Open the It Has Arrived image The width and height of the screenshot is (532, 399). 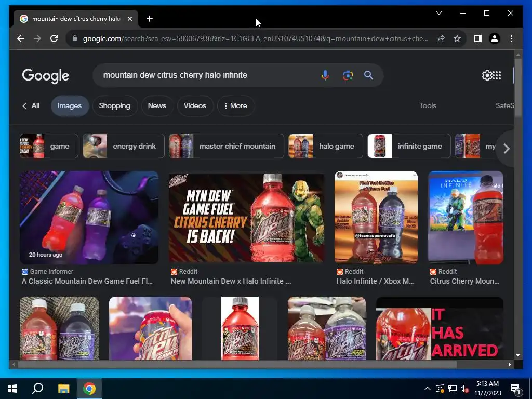440,328
